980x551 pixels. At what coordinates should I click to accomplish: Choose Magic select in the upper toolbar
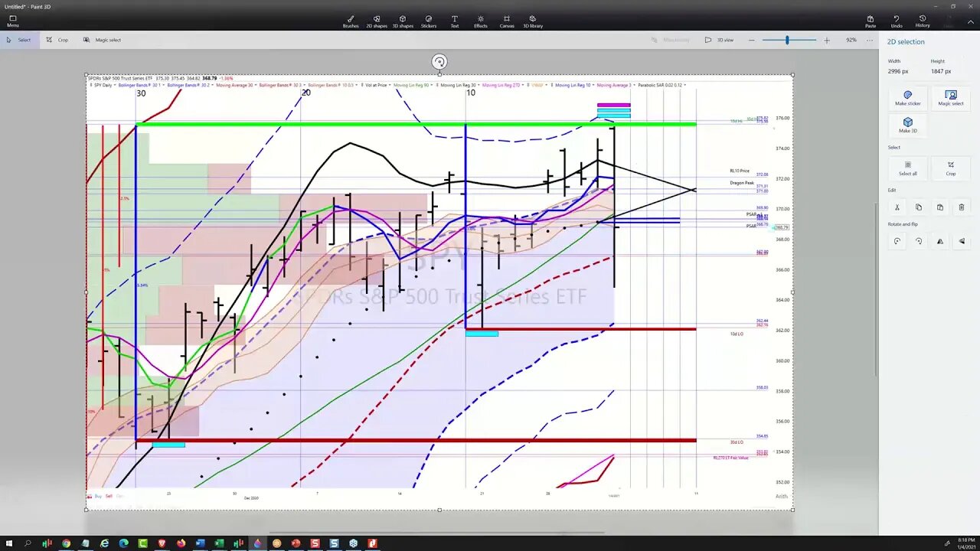[102, 40]
